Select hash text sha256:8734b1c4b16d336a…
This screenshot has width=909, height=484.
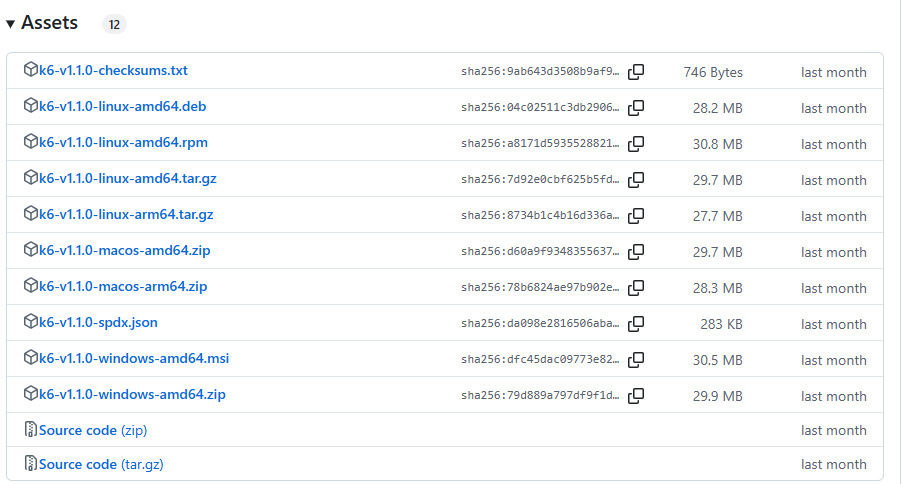pyautogui.click(x=540, y=216)
